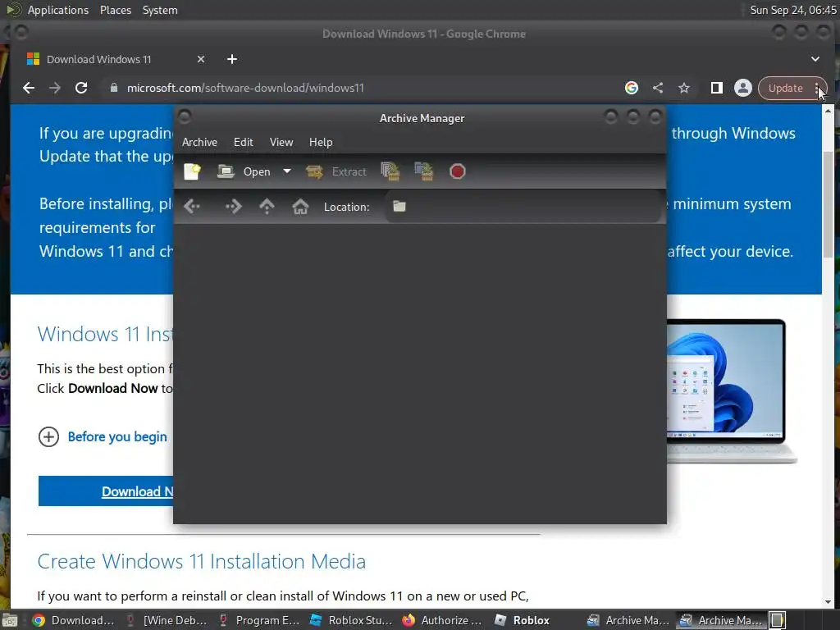Screen dimensions: 840x630
Task: Open Chrome window menu button at top-left
Action: (21, 33)
